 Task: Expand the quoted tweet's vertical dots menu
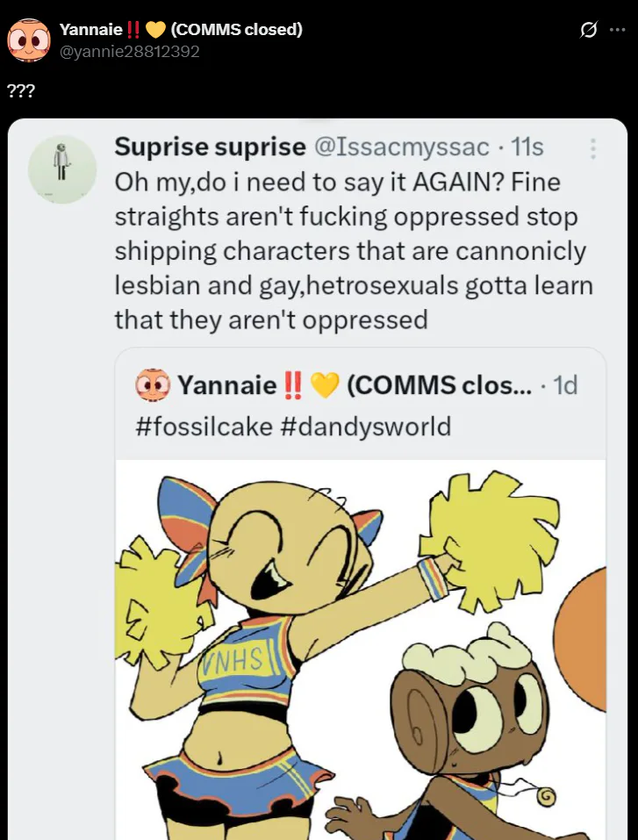point(593,148)
